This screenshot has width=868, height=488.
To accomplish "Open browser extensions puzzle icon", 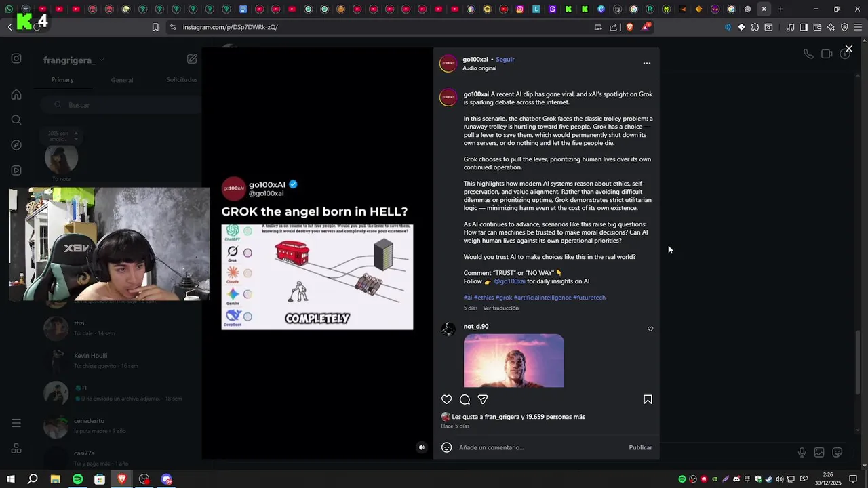I will click(x=755, y=27).
